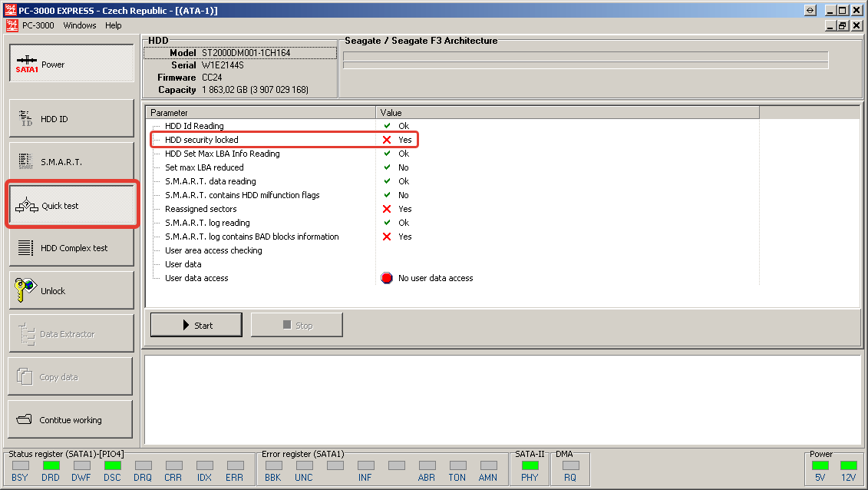Click the S.M.A.R.T. chart icon
The width and height of the screenshot is (868, 490).
(25, 162)
